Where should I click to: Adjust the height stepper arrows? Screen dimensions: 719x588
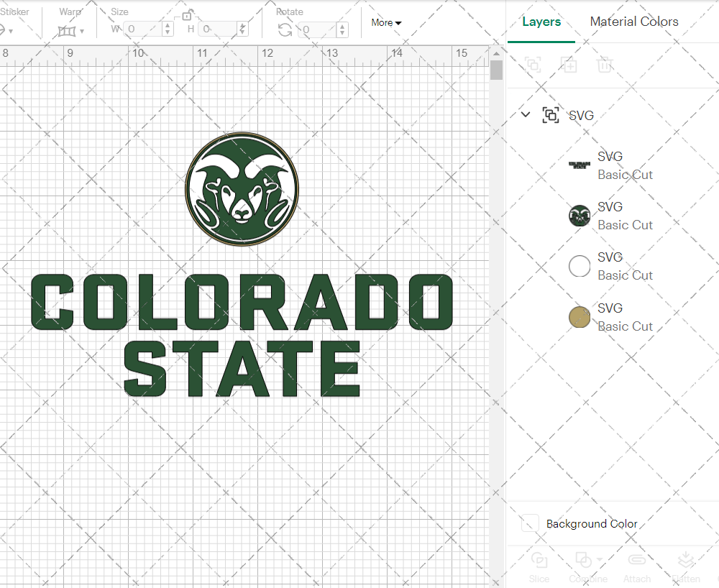click(243, 29)
